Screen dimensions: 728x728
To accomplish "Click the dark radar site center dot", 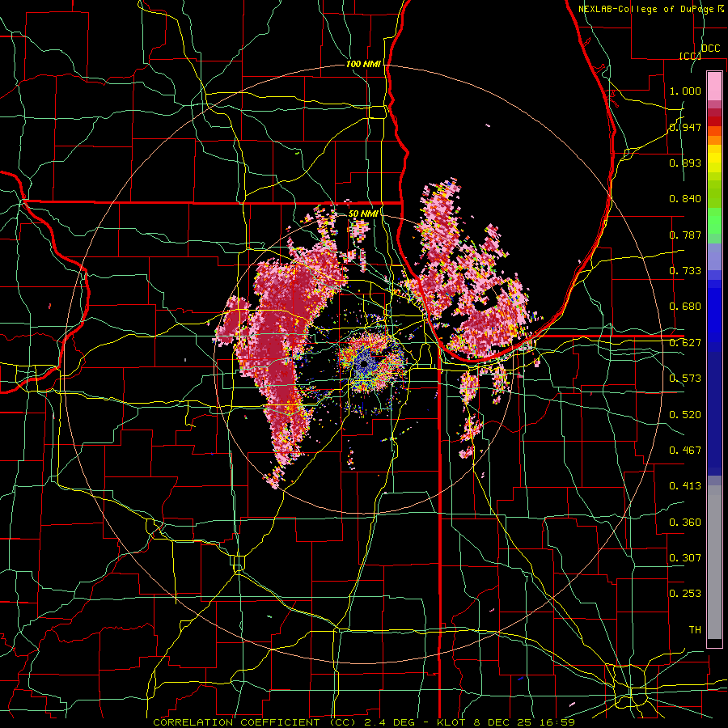I will pos(364,363).
